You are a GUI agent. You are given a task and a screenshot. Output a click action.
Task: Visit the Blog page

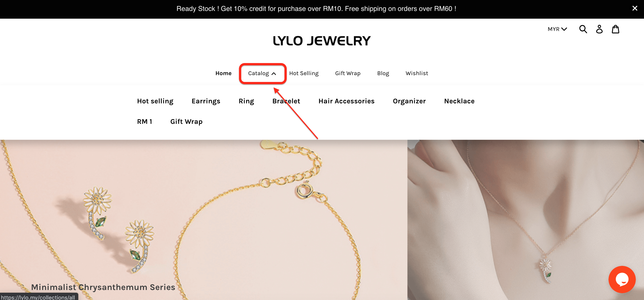click(x=383, y=73)
